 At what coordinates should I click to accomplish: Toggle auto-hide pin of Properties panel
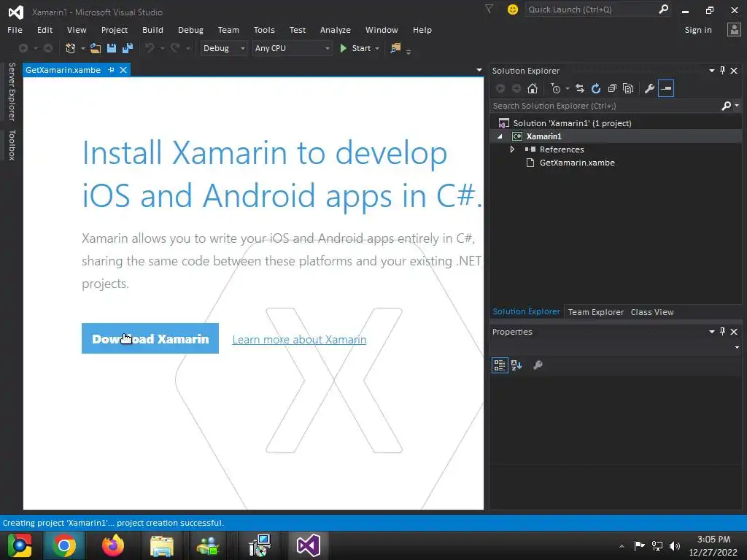[723, 332]
